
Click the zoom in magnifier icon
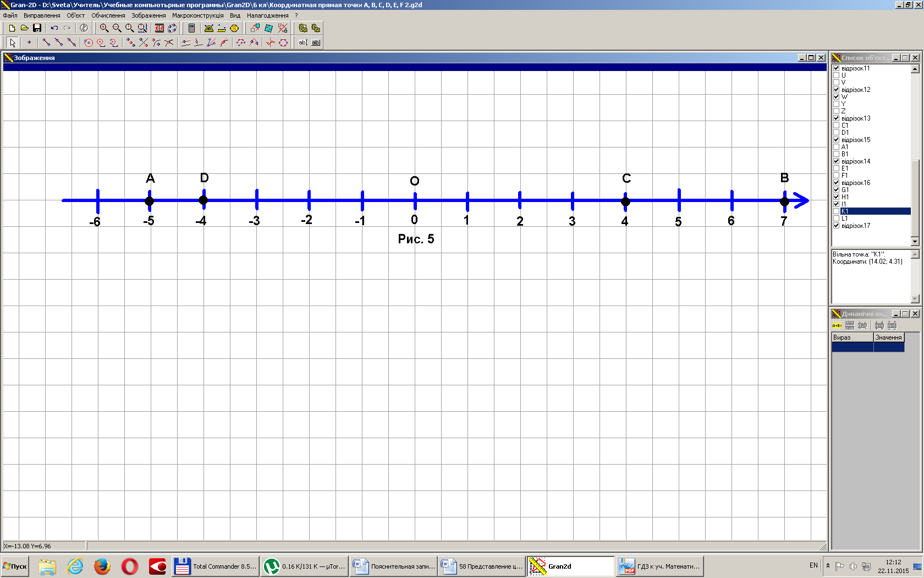point(104,28)
